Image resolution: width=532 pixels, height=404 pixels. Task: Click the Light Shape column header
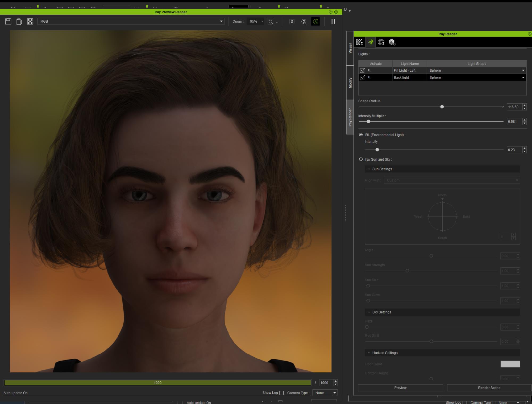(476, 64)
